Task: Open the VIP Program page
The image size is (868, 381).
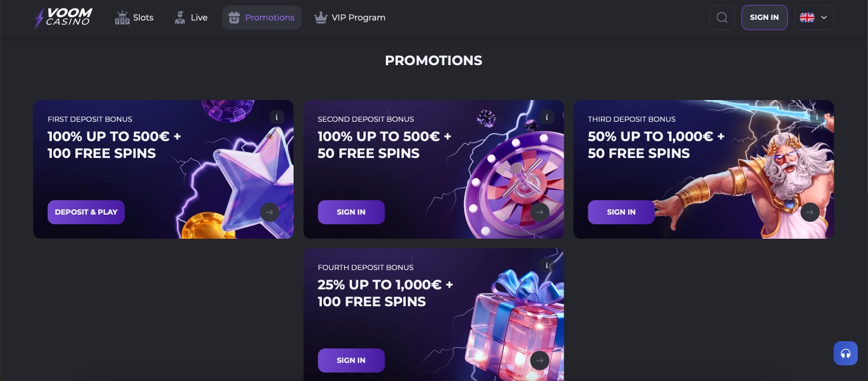Action: tap(350, 17)
